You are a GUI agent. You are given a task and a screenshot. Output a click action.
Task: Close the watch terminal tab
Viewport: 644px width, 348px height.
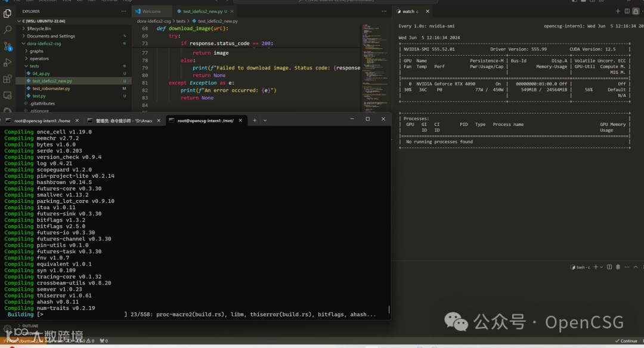click(428, 11)
